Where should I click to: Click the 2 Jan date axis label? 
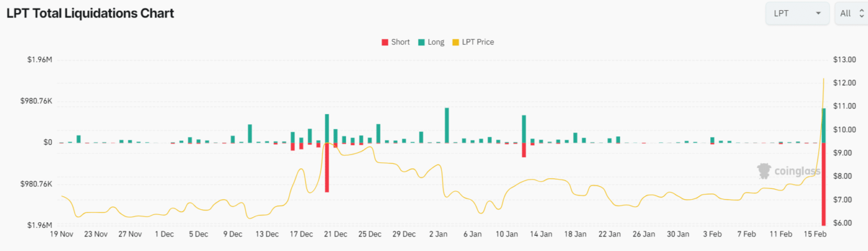pos(439,234)
